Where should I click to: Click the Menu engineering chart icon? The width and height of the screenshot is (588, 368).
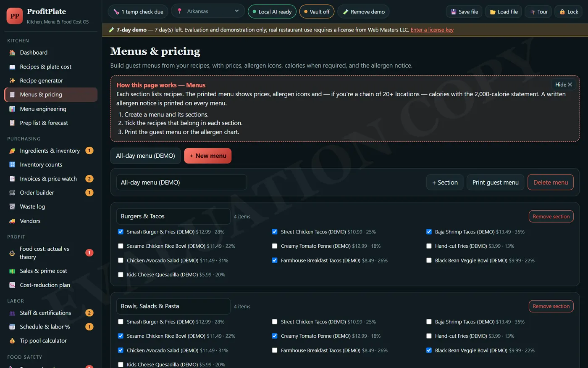12,109
